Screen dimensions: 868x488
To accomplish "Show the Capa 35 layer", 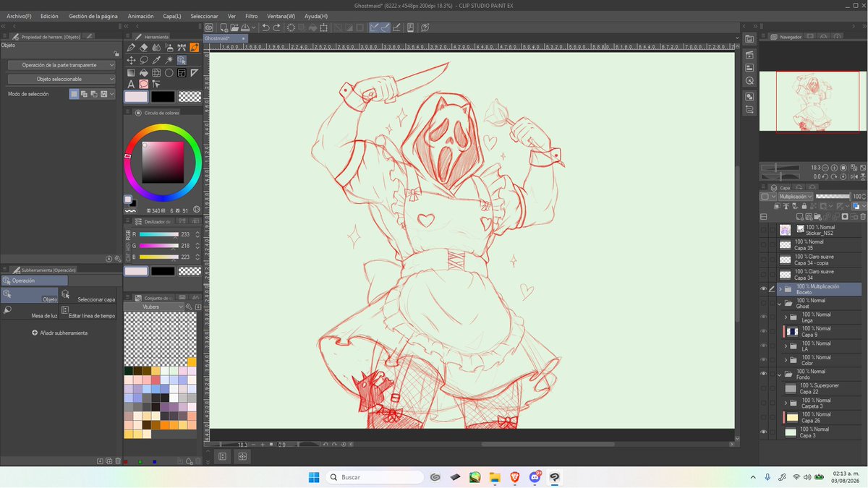I will pos(763,245).
